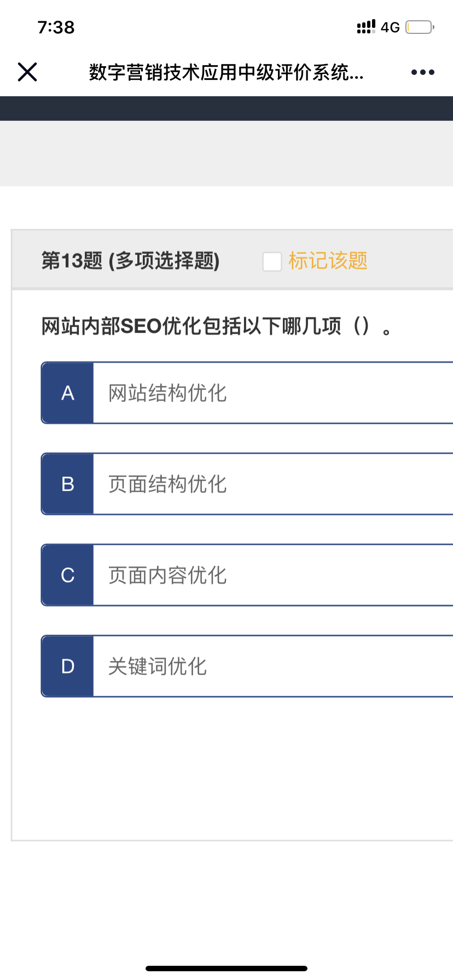Choose answer 关键词优化
This screenshot has height=980, width=453.
pyautogui.click(x=158, y=666)
